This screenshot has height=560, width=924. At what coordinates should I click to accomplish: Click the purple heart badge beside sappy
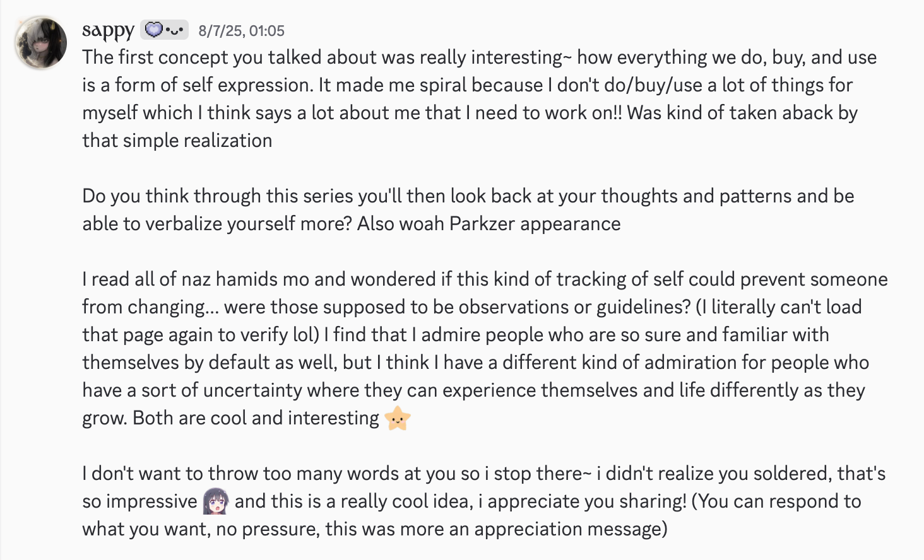[x=154, y=30]
